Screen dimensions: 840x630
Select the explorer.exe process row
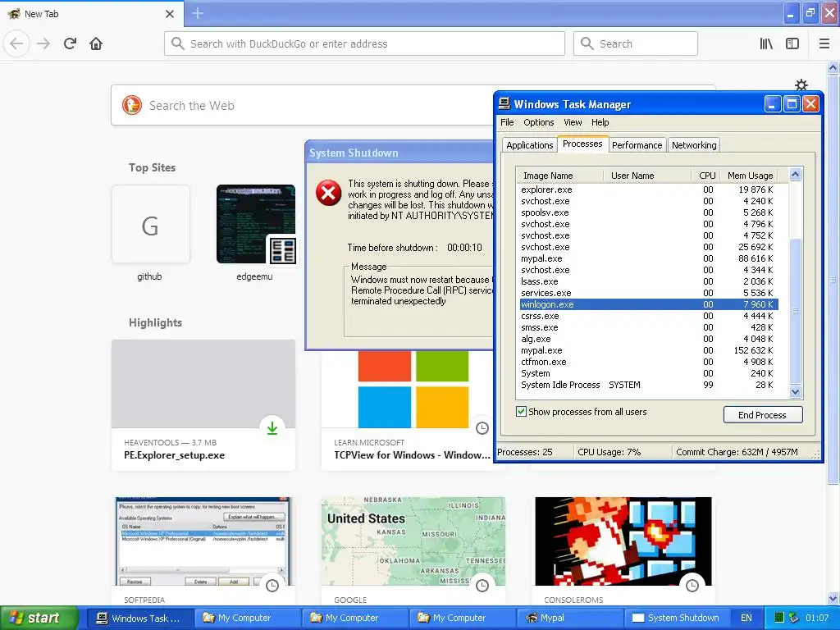[x=649, y=189]
